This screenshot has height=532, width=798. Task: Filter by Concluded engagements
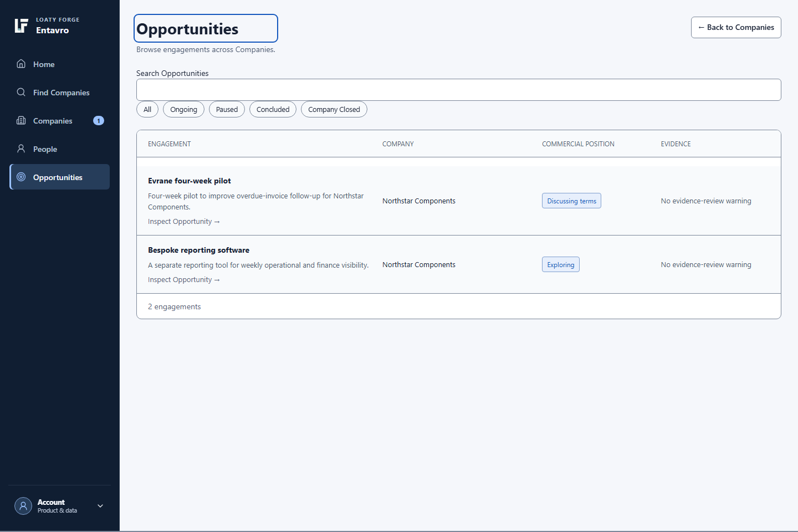(273, 109)
